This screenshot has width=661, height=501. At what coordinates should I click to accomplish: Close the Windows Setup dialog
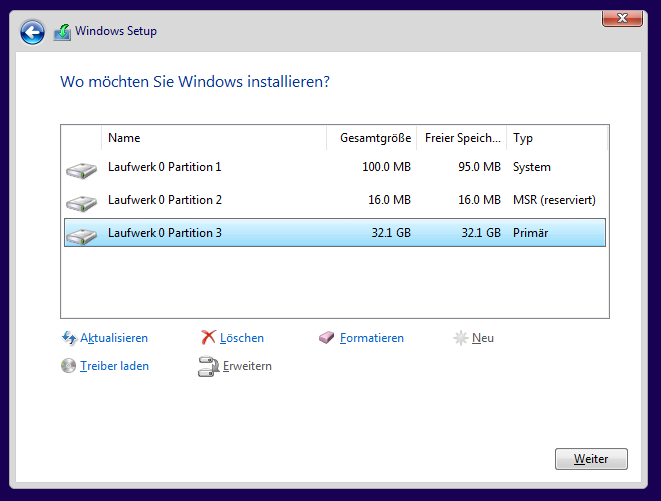(x=622, y=18)
